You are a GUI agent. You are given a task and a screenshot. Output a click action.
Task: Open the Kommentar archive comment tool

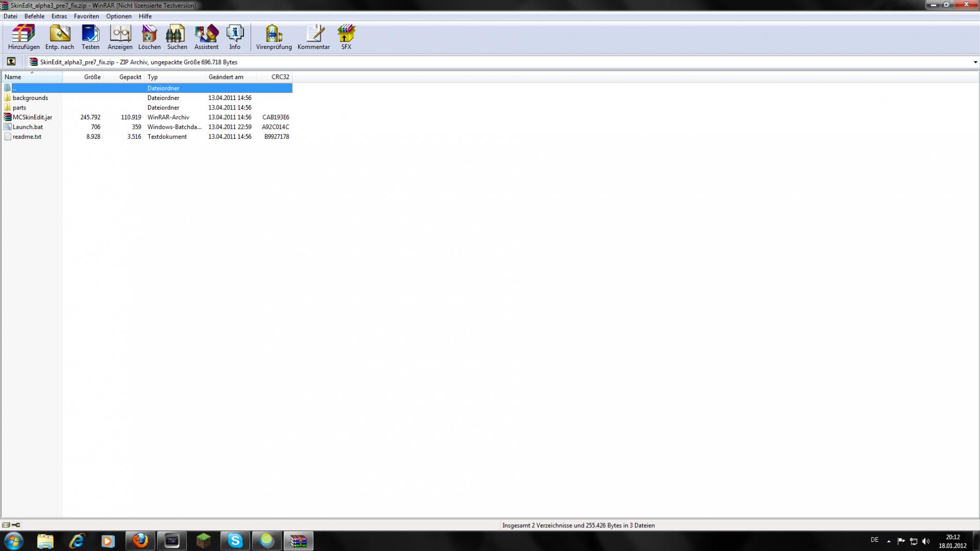(314, 37)
